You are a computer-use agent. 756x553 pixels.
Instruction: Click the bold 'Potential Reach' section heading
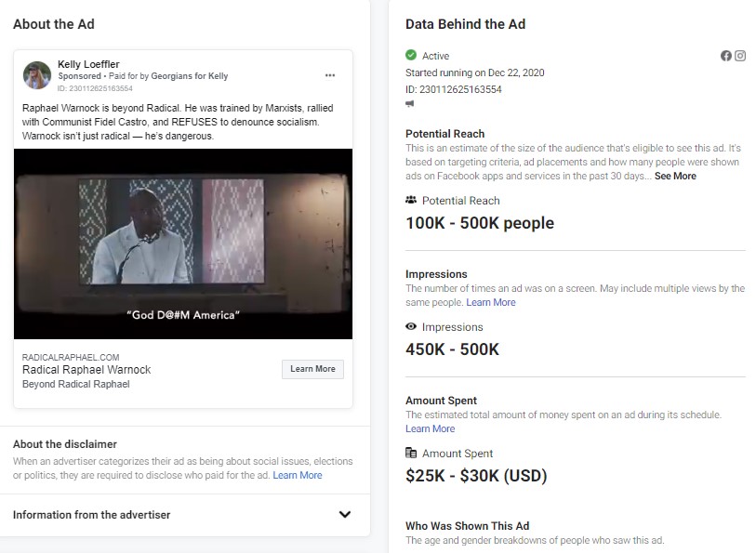tap(445, 134)
